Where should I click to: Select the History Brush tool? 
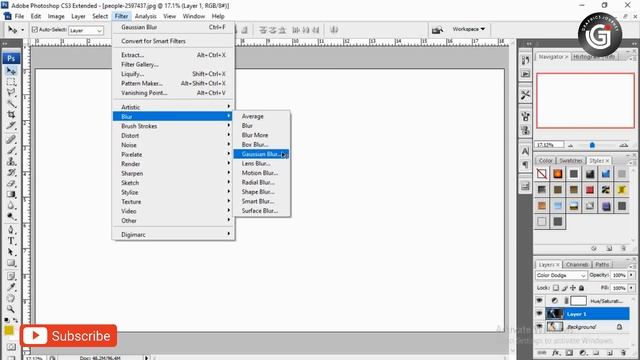point(11,173)
